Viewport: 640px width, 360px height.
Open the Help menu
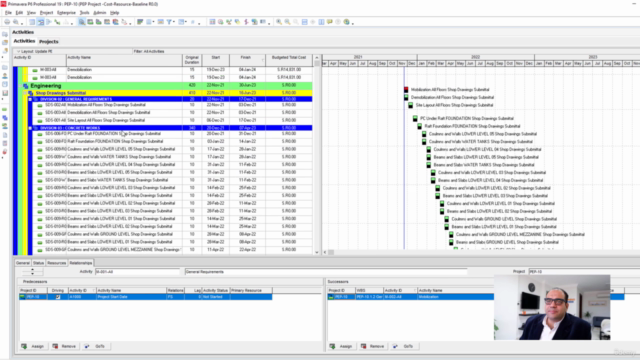tap(115, 13)
